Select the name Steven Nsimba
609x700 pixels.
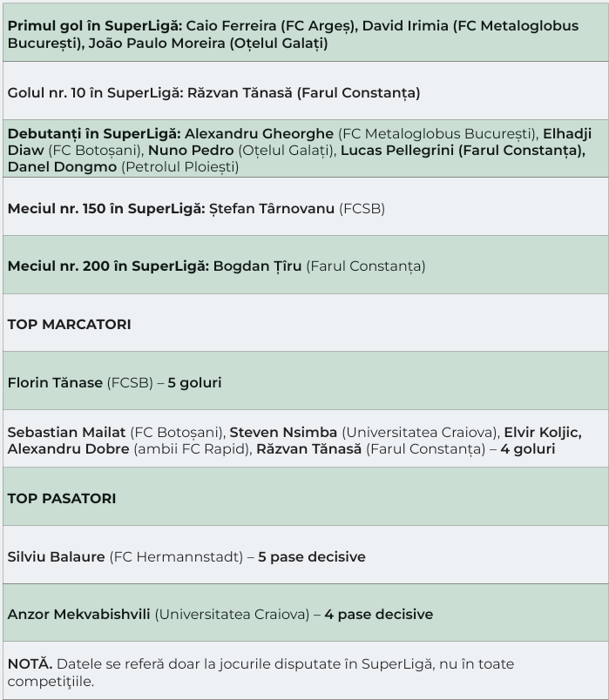(283, 432)
